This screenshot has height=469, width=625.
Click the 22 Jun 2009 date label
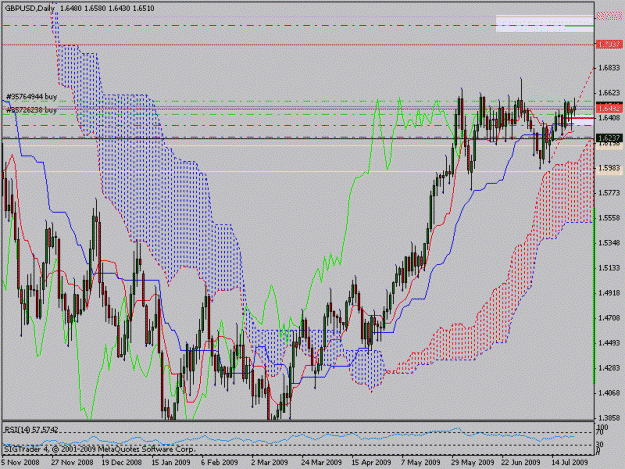pyautogui.click(x=521, y=462)
